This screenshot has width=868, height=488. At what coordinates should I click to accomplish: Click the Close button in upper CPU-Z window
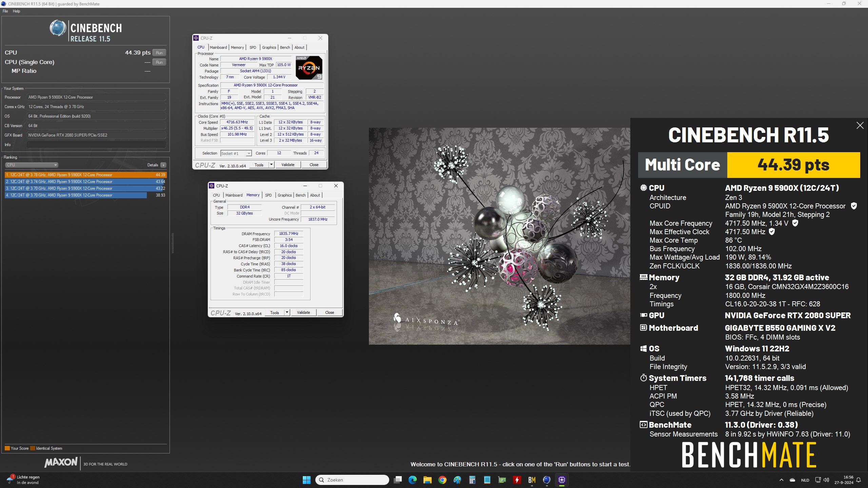tap(314, 165)
